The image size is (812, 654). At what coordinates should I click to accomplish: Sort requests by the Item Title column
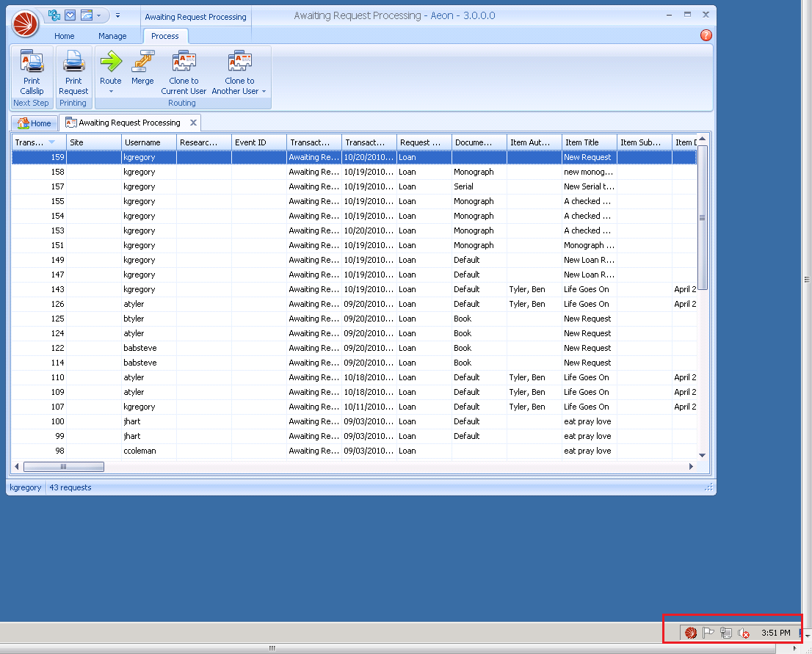pos(587,142)
